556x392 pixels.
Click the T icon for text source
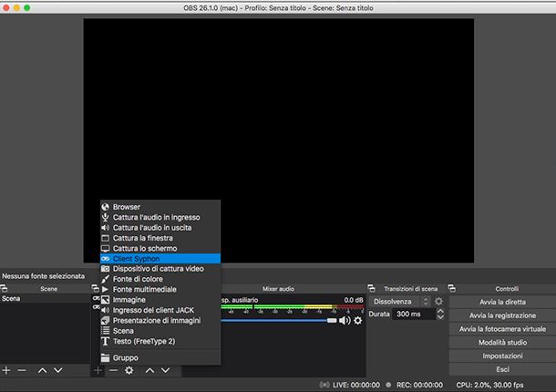[105, 341]
